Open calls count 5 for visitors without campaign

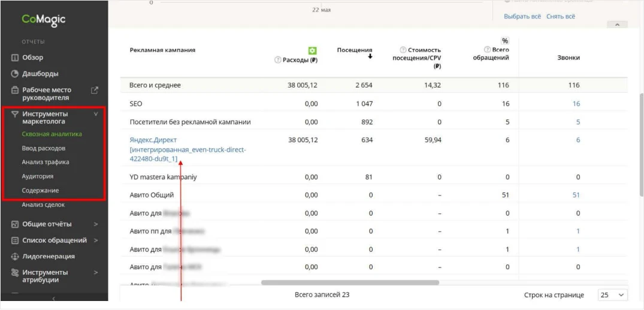coord(578,122)
